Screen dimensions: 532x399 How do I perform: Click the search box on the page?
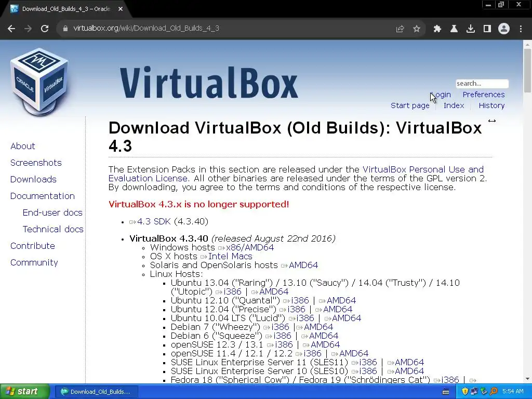coord(482,84)
